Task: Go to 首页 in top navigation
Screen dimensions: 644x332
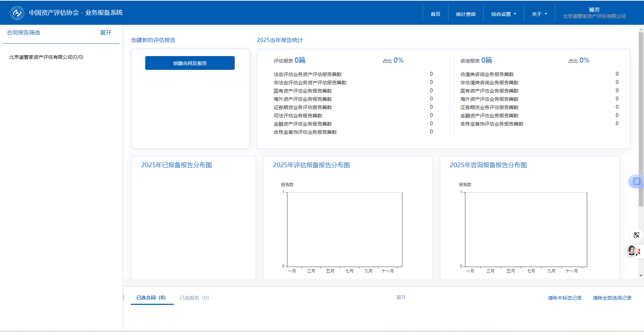Action: [x=435, y=14]
